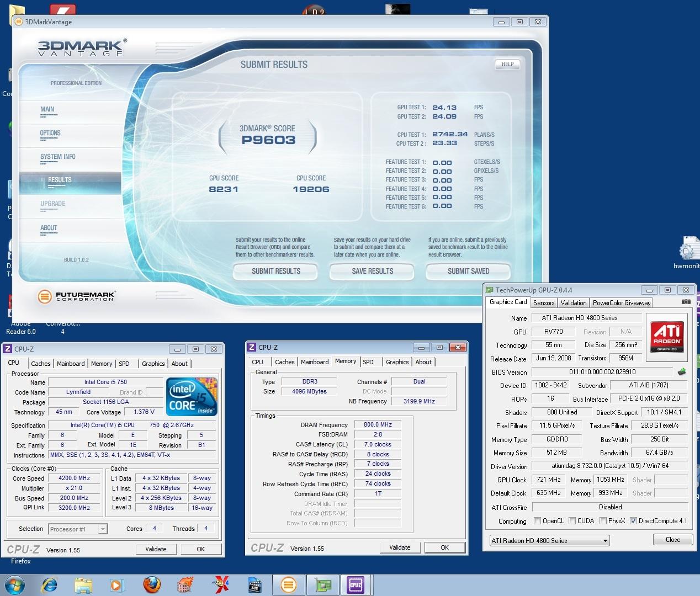Open Internet Explorer from the taskbar
The image size is (700, 596).
(x=49, y=584)
